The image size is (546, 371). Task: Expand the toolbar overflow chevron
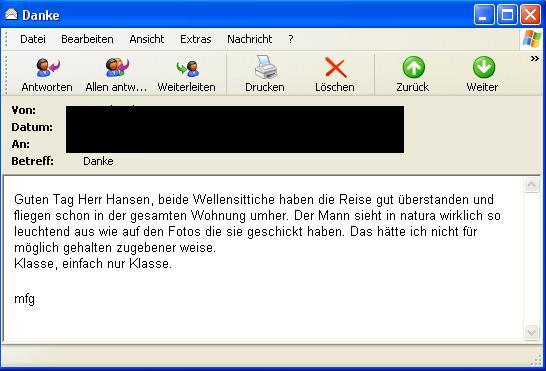pyautogui.click(x=535, y=59)
